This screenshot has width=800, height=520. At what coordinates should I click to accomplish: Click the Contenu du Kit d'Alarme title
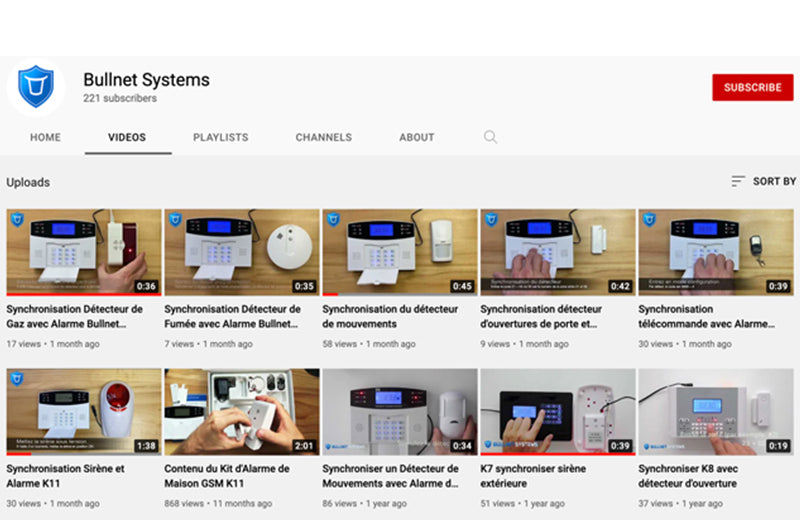click(x=227, y=475)
